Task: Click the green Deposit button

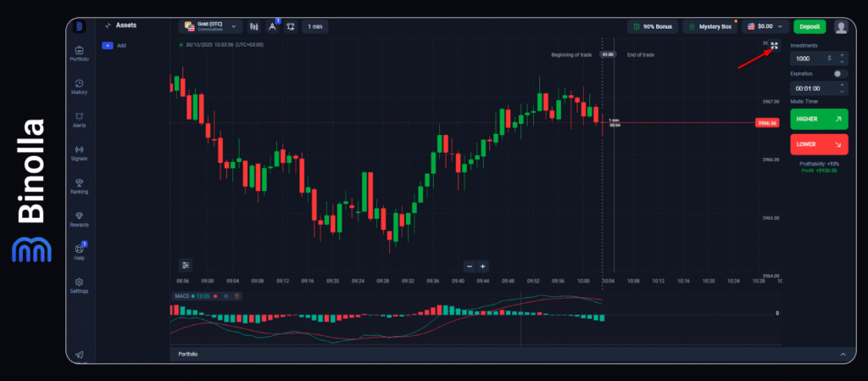Action: pyautogui.click(x=810, y=27)
